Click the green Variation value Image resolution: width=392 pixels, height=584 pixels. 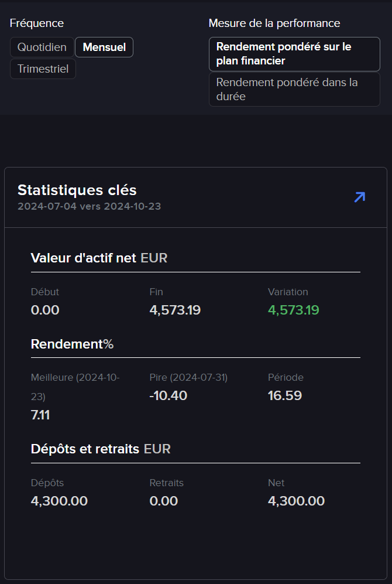tap(294, 310)
